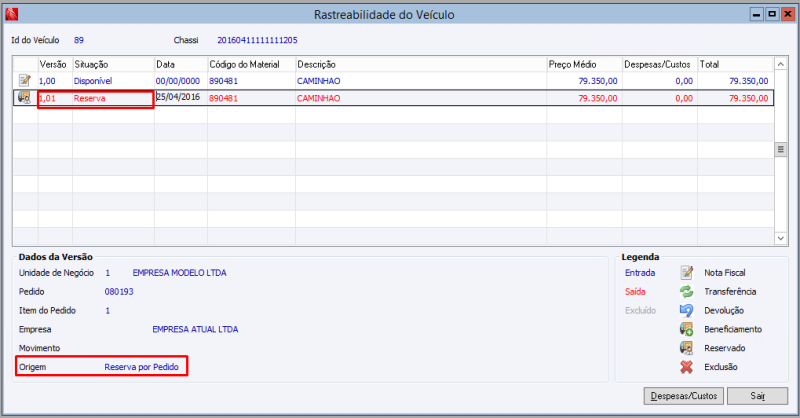The height and width of the screenshot is (418, 800).
Task: Click the Reservado icon in row 1,01
Action: point(24,97)
